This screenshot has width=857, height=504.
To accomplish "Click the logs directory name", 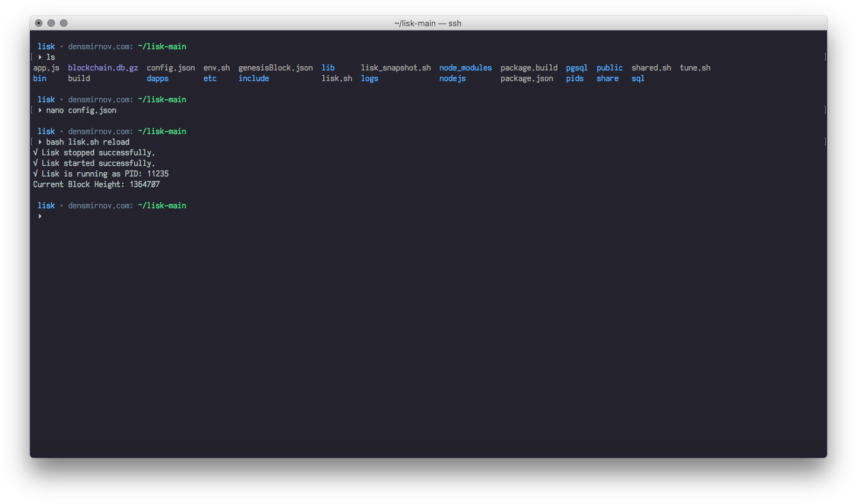I will click(370, 79).
